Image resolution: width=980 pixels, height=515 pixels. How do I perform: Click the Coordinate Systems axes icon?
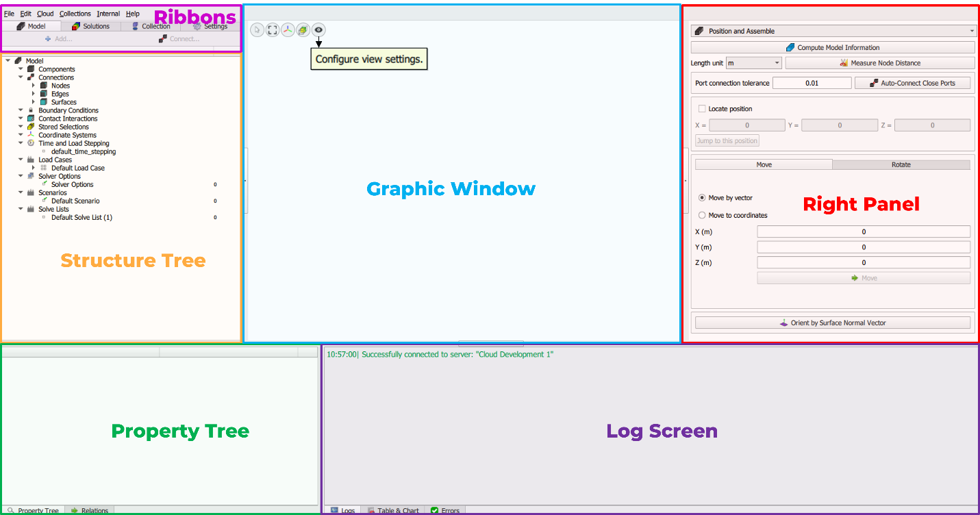pos(31,135)
